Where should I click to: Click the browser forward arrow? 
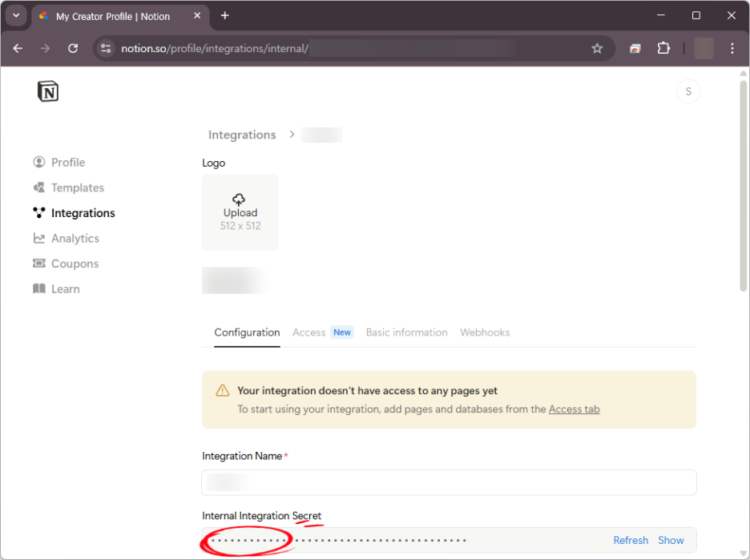click(45, 48)
